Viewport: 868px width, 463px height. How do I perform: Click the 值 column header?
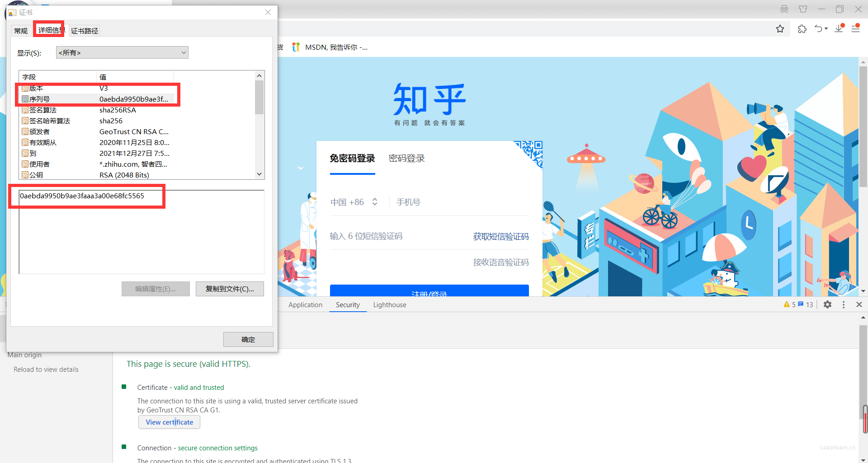click(135, 77)
